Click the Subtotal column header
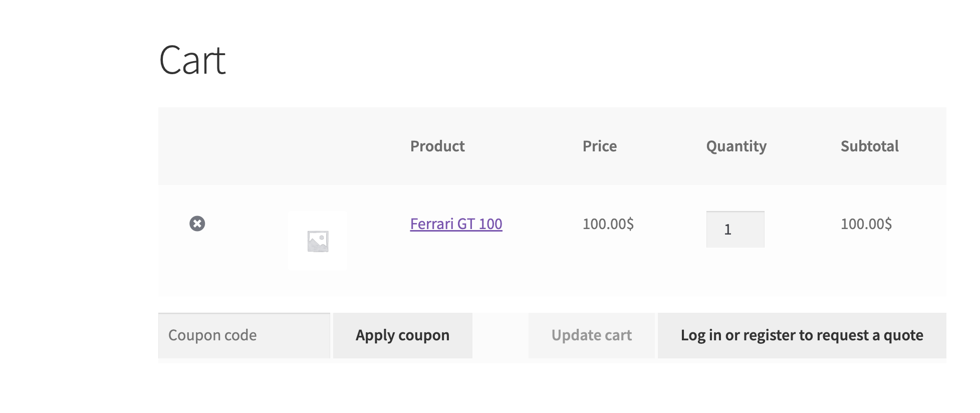This screenshot has height=413, width=980. 869,146
